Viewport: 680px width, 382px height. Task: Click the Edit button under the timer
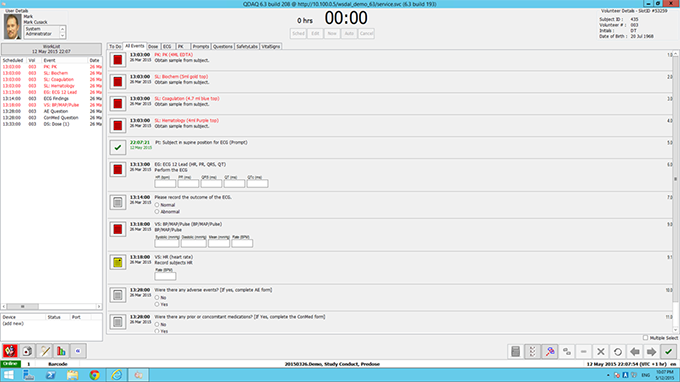click(315, 33)
